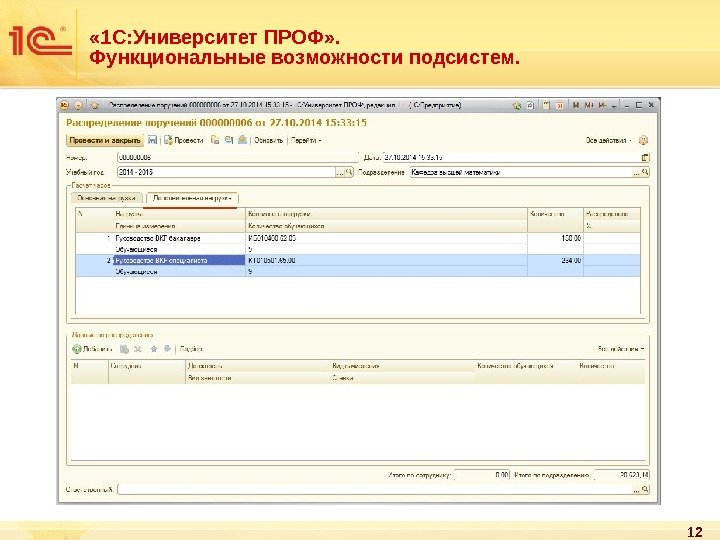This screenshot has width=720, height=540.
Task: Click the first icon after the 'Провести' button
Action: (214, 140)
